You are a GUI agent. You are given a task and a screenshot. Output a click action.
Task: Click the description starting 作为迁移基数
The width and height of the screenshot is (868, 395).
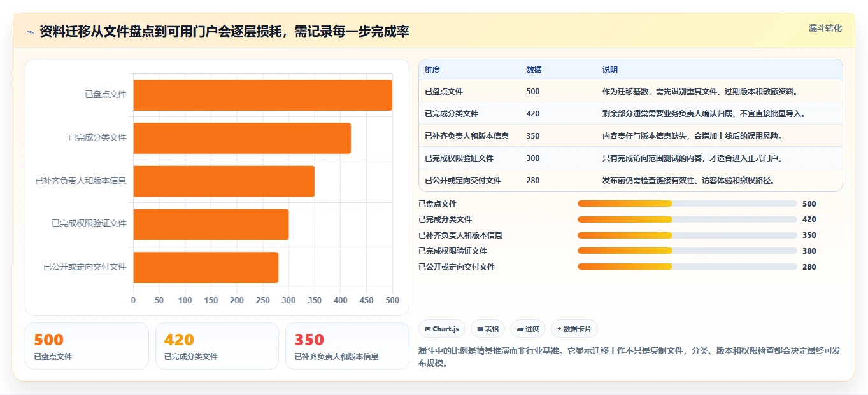coord(700,92)
